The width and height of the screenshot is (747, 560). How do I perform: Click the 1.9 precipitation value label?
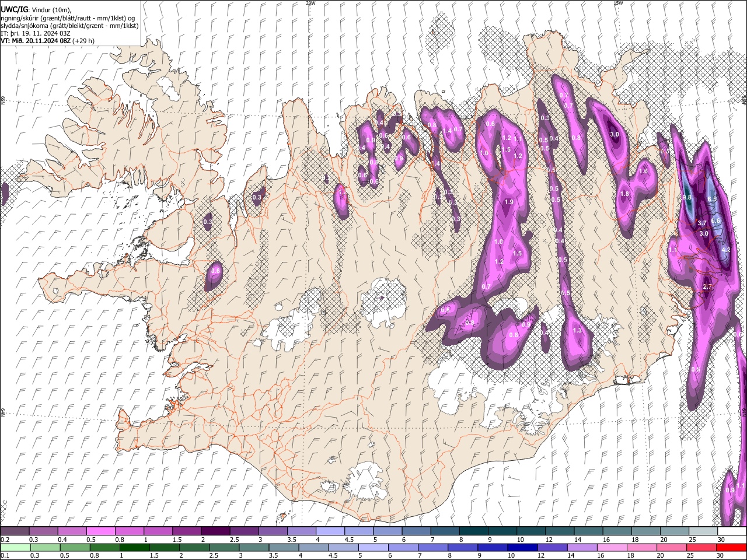pyautogui.click(x=508, y=202)
